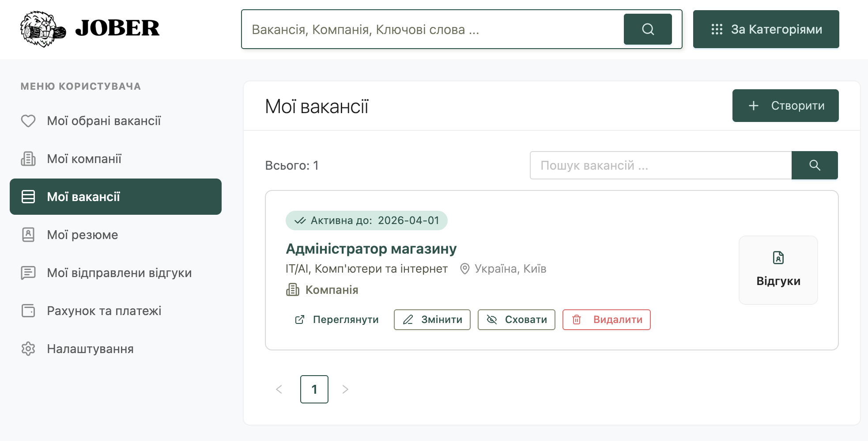Viewport: 868px width, 441px height.
Task: Open the За Категоріями categories button
Action: 766,29
